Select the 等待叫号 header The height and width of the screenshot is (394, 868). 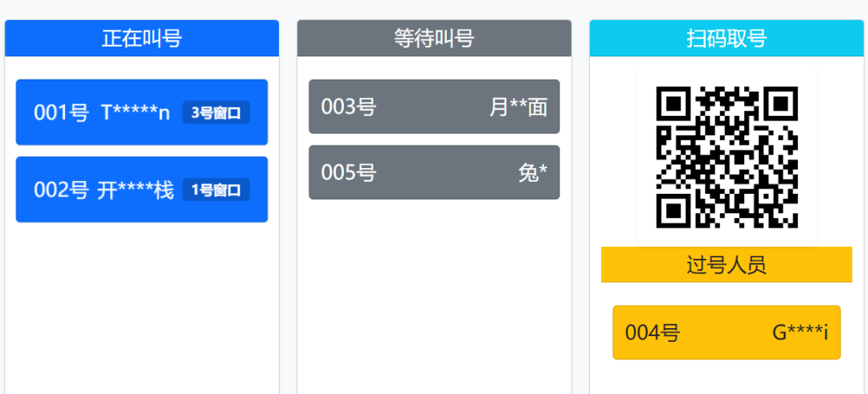click(x=434, y=39)
